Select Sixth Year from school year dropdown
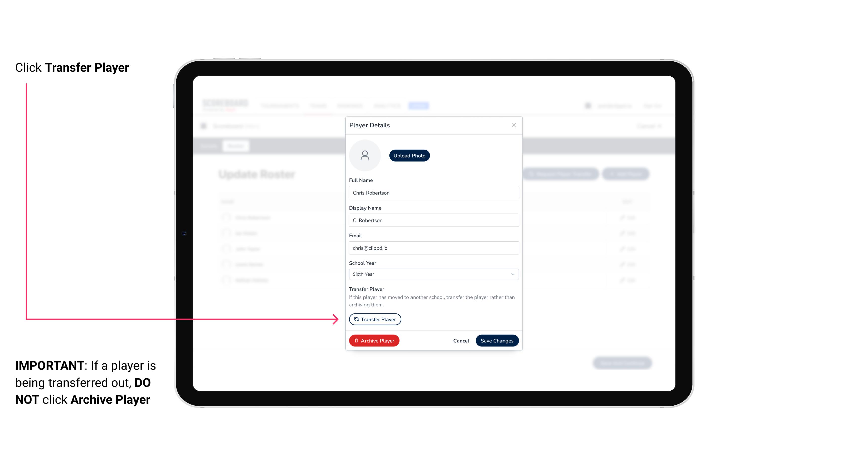This screenshot has height=467, width=868. (433, 274)
